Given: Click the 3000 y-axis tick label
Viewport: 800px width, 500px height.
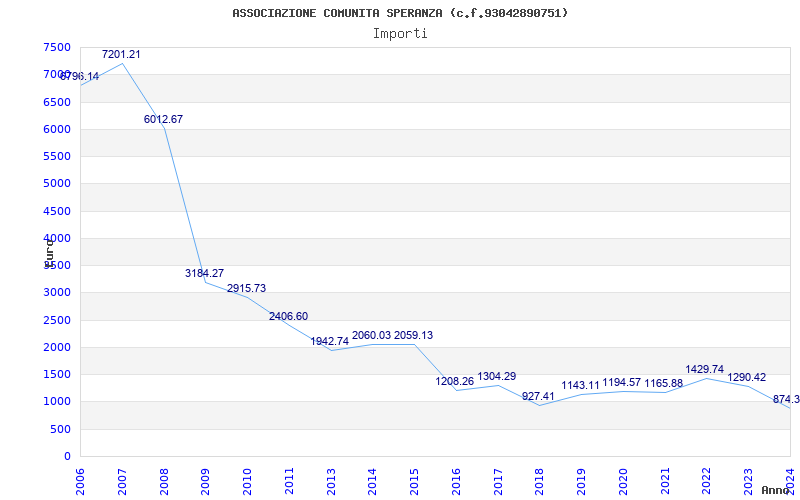Looking at the screenshot, I should coord(57,293).
